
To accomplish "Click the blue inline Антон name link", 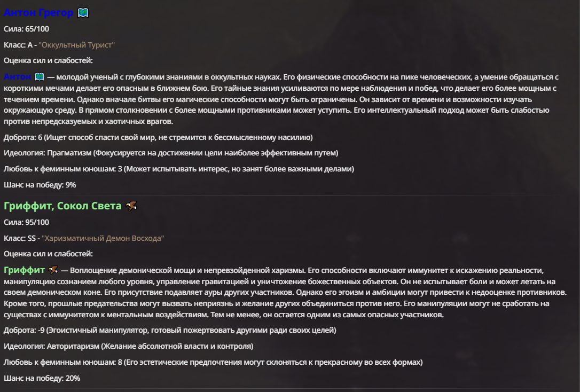I will click(18, 76).
